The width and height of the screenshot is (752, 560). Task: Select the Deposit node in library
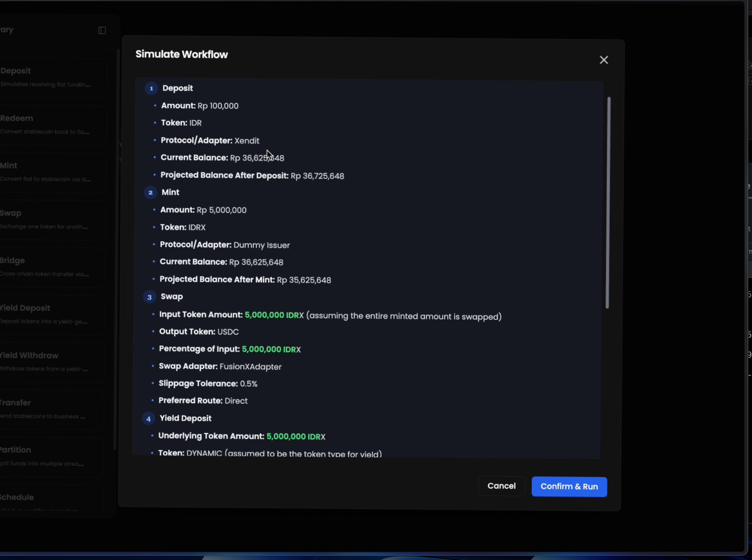point(51,77)
